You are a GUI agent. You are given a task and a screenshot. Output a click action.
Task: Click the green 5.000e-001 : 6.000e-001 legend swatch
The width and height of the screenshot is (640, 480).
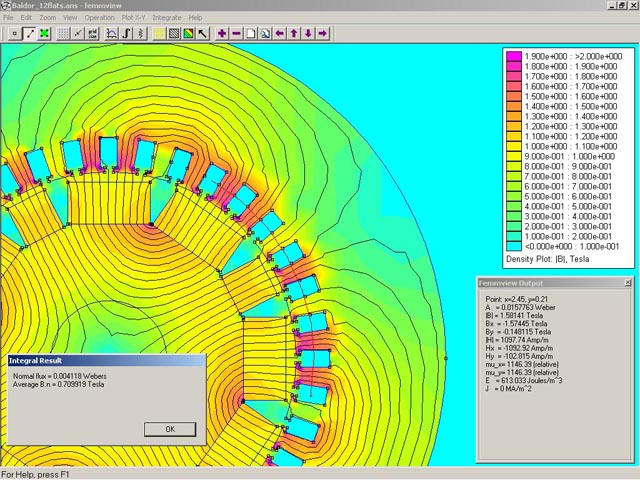pos(514,196)
